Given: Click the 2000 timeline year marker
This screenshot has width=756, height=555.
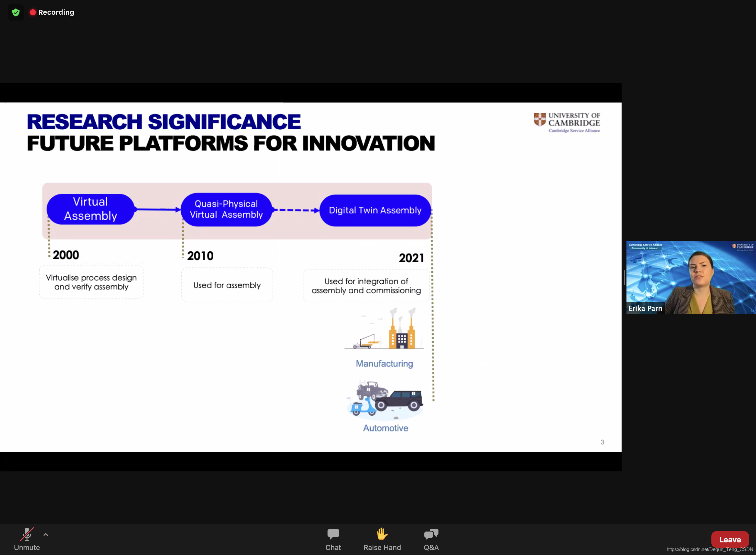Looking at the screenshot, I should [x=66, y=255].
